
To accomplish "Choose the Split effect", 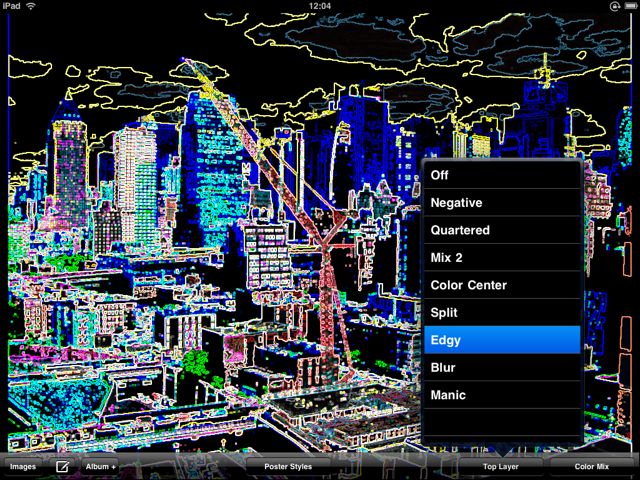I will (502, 312).
